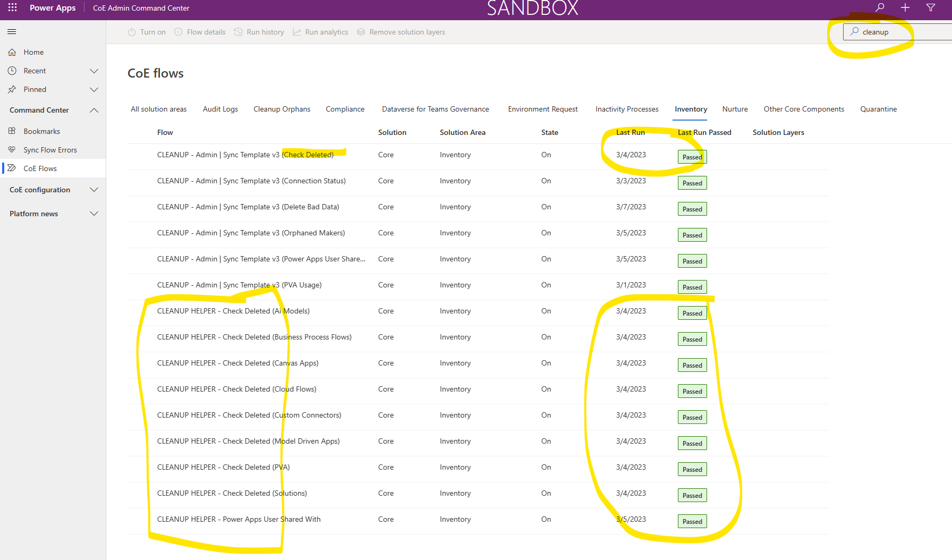Click Remove solution layers in the toolbar
This screenshot has width=952, height=560.
pyautogui.click(x=407, y=32)
